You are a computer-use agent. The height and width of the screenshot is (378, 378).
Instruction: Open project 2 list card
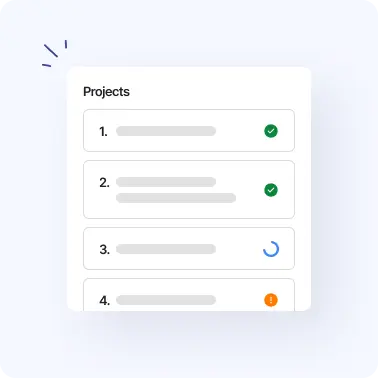pyautogui.click(x=189, y=189)
